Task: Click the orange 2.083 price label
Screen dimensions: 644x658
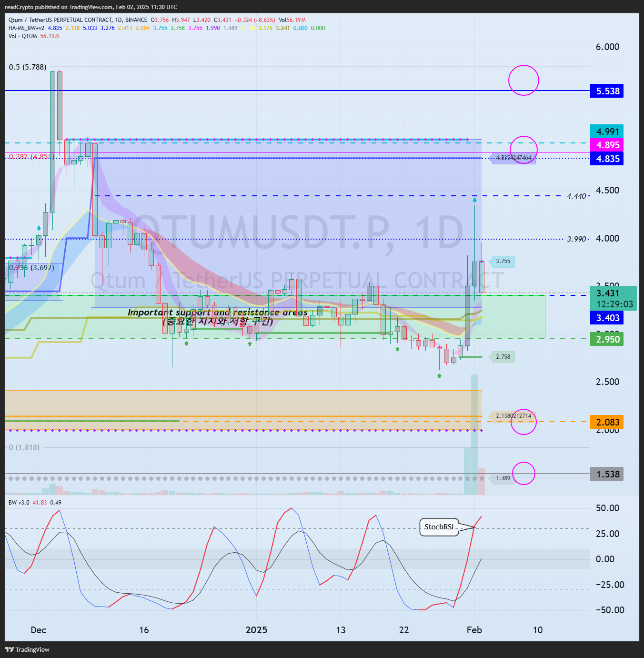Action: click(607, 422)
